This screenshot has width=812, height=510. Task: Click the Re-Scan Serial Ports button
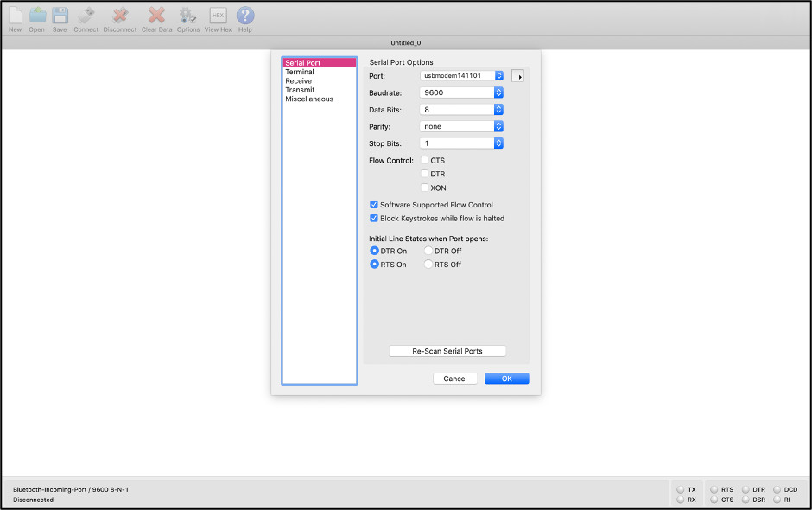[447, 351]
